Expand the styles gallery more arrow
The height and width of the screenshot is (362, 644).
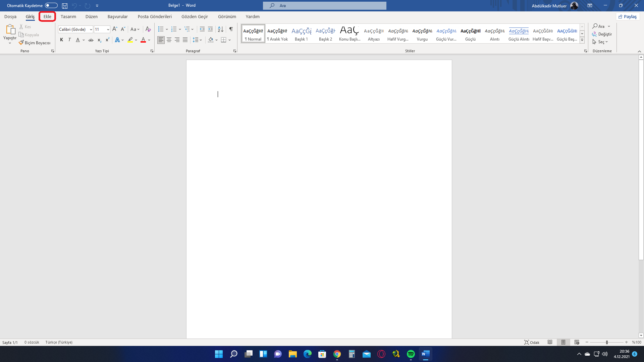(582, 40)
